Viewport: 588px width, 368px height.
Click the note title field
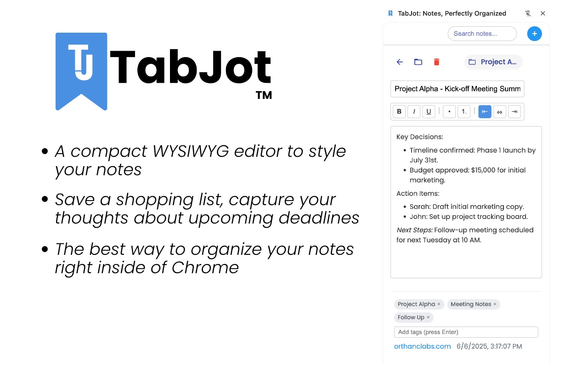point(457,89)
